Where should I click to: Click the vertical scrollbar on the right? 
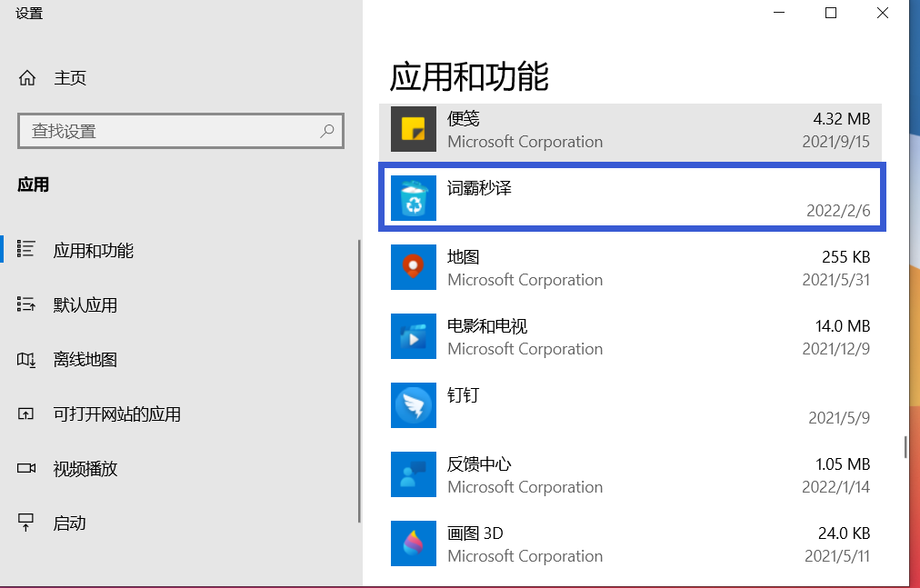(x=905, y=445)
